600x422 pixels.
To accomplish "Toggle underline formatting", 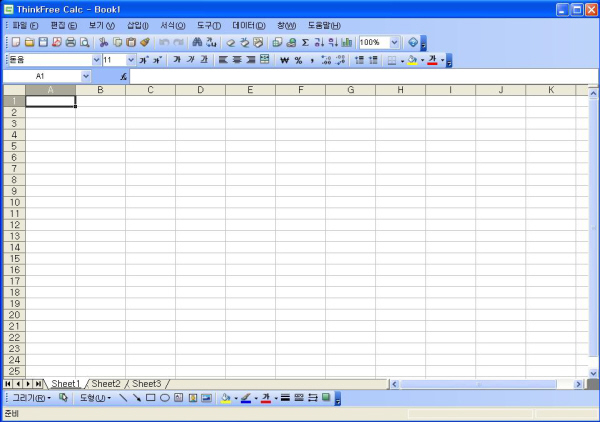I will click(x=204, y=60).
